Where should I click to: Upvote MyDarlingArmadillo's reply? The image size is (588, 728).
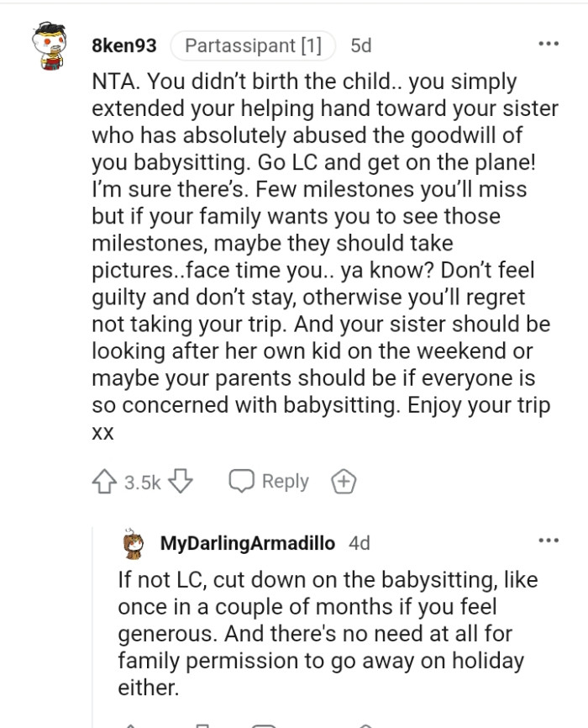click(x=130, y=723)
